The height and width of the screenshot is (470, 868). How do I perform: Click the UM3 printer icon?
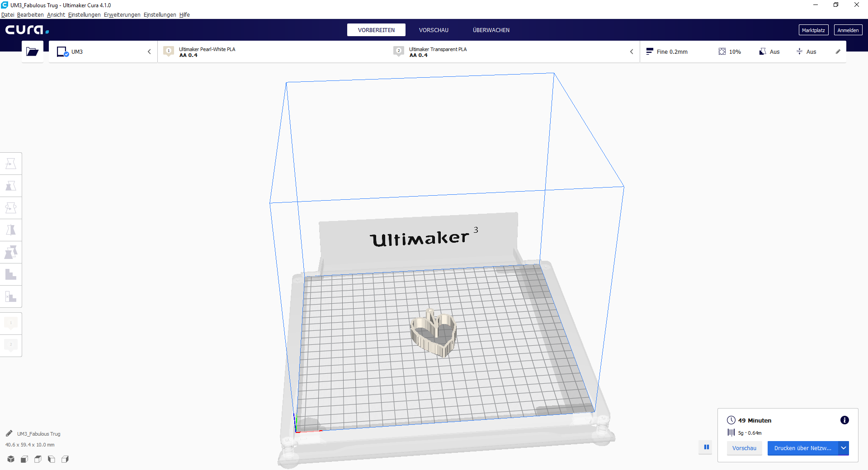click(62, 52)
